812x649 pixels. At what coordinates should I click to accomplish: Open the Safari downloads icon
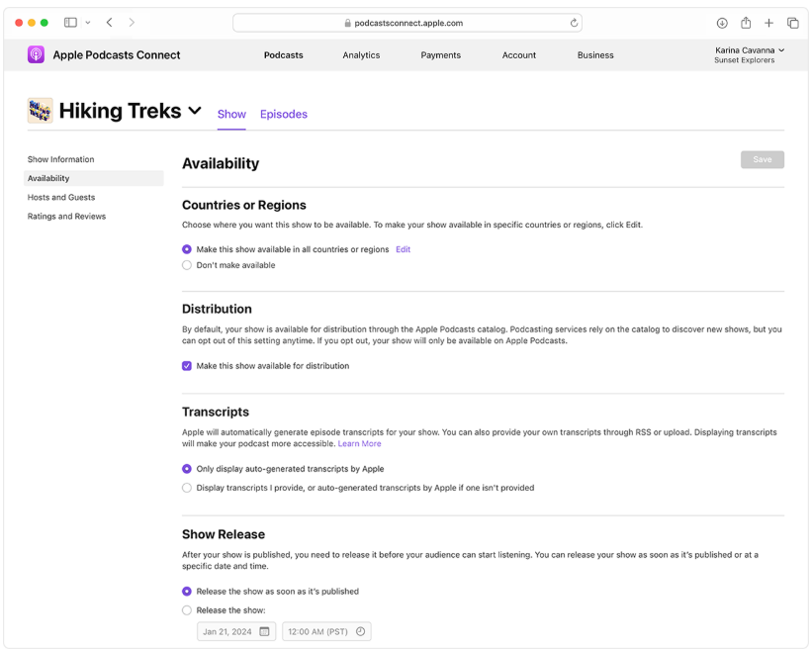(x=722, y=23)
